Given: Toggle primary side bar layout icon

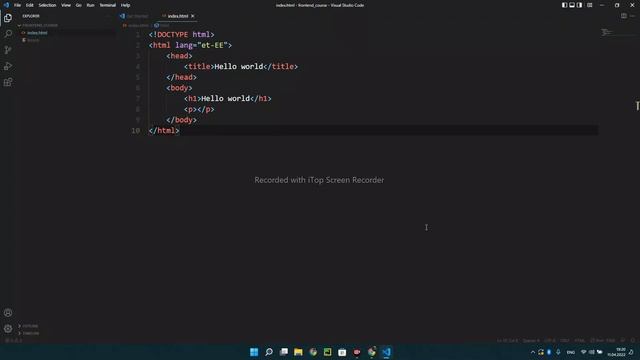Looking at the screenshot, I should pos(564,5).
